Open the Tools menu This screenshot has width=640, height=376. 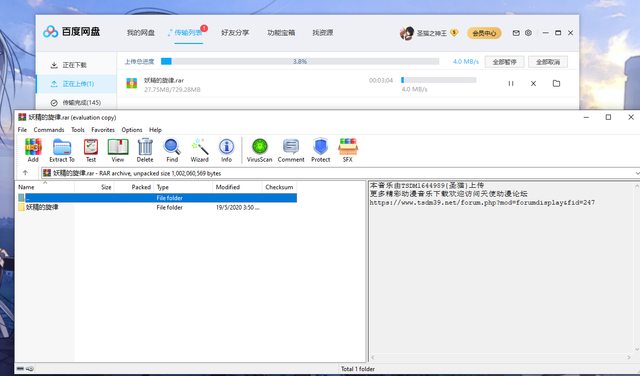tap(78, 129)
